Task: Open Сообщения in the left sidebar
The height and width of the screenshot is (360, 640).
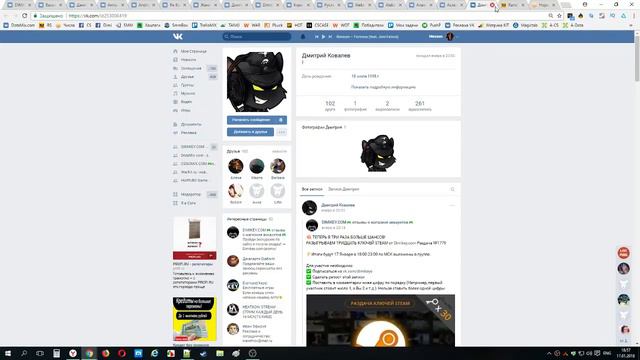Action: click(190, 68)
